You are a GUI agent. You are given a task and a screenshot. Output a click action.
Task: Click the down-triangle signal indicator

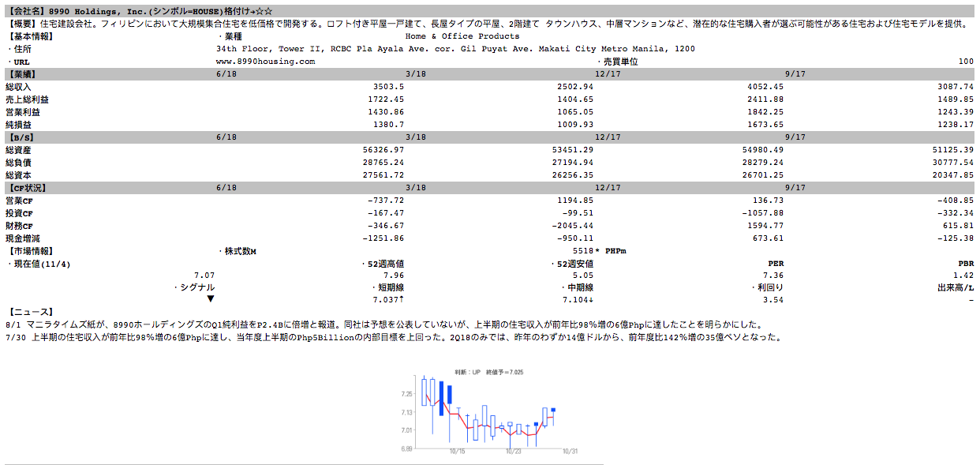(210, 300)
